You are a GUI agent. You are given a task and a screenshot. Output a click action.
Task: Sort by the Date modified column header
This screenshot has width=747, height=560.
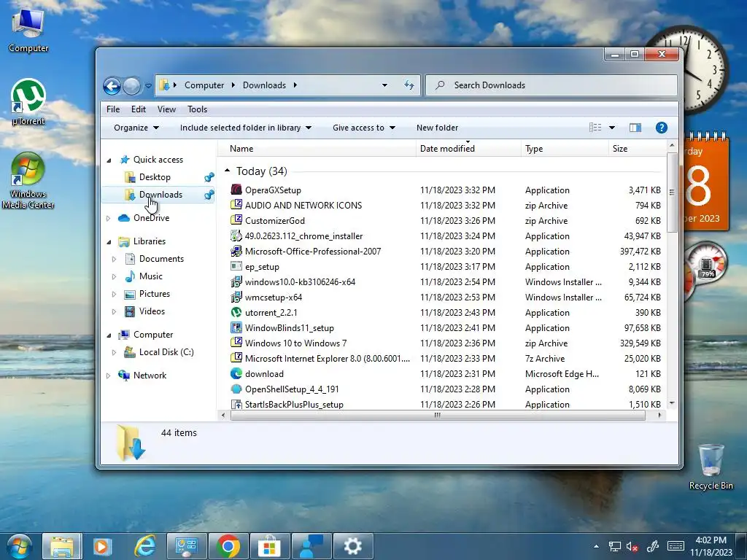point(468,149)
